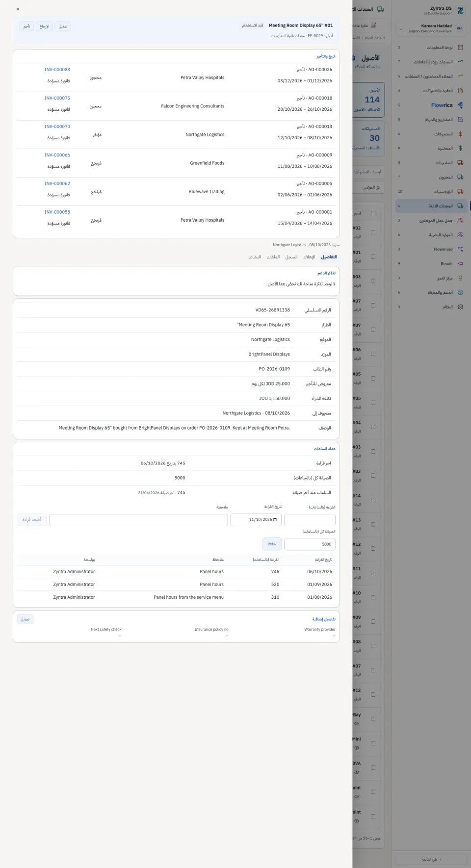Expand the Kareem Haddad account chevron
Image resolution: width=471 pixels, height=868 pixels.
(x=400, y=29)
